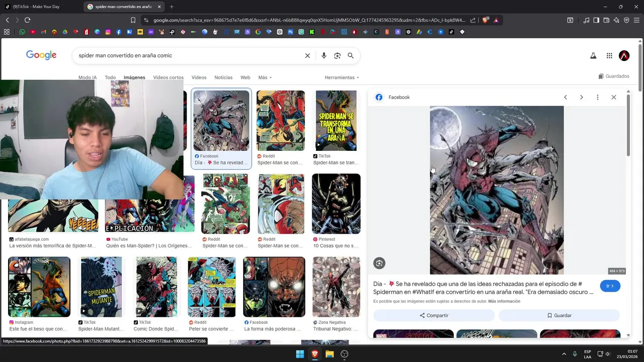Open the WhatsApp bookmark icon

click(x=22, y=32)
